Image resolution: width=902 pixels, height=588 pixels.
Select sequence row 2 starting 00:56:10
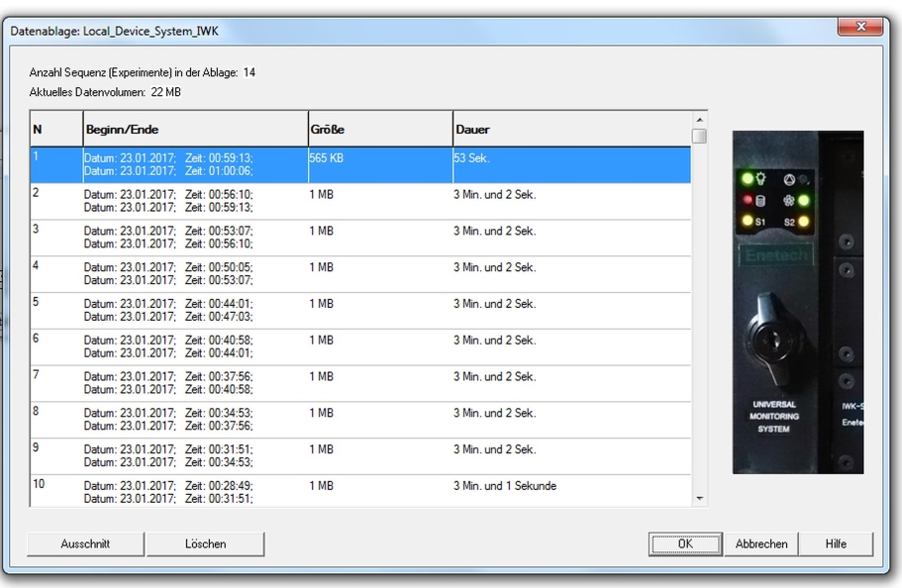(x=360, y=201)
